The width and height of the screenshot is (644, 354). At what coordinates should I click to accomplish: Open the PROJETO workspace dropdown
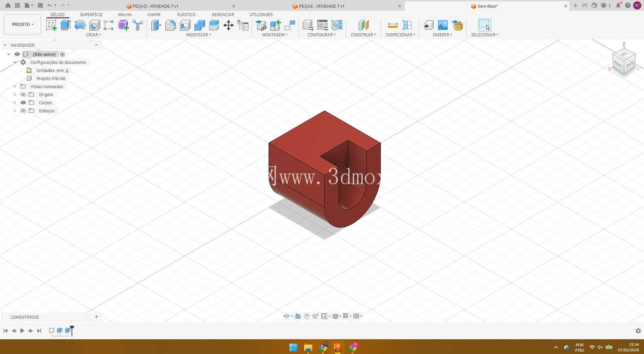point(23,25)
